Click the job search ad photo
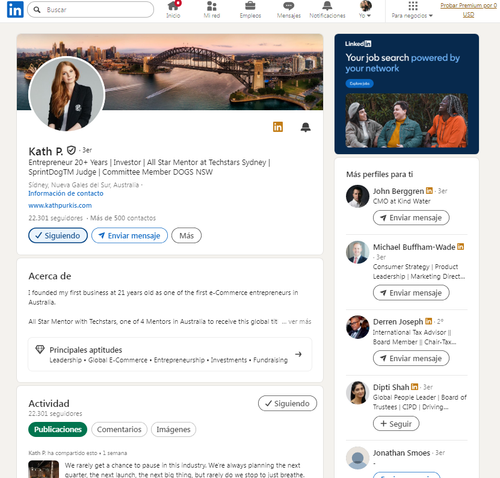 pyautogui.click(x=407, y=120)
